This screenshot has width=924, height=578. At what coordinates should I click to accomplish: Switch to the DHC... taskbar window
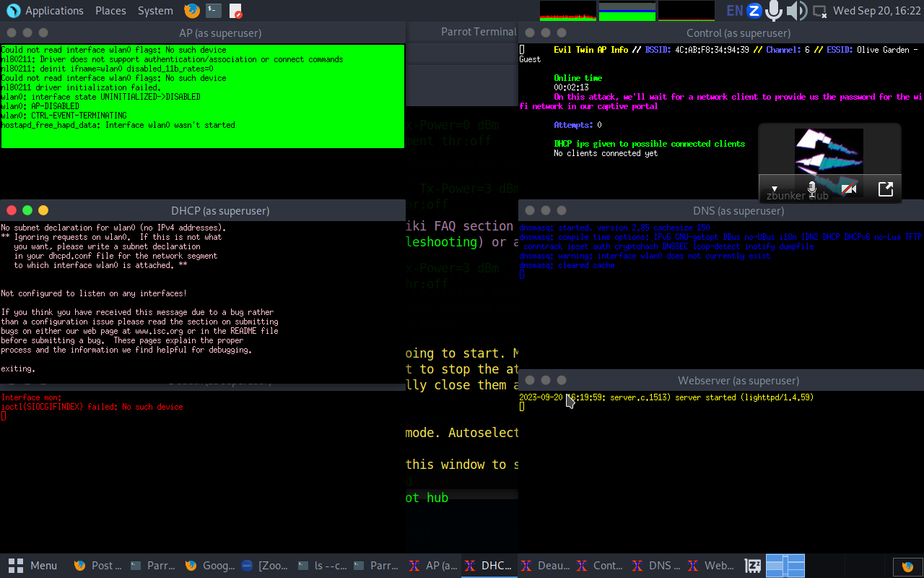tap(488, 566)
